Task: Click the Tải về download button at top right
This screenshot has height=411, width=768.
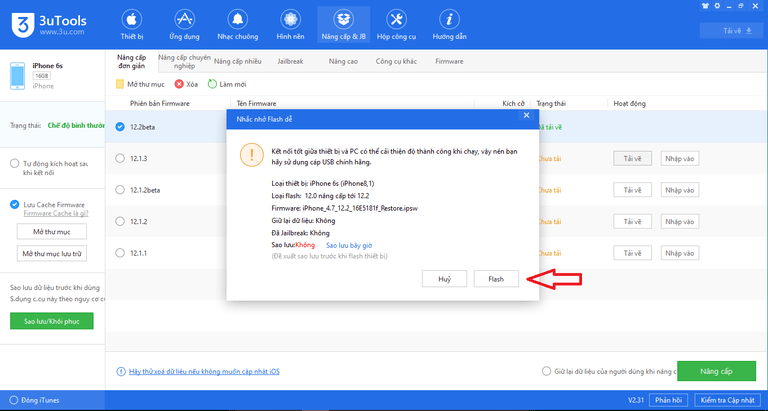Action: point(732,31)
